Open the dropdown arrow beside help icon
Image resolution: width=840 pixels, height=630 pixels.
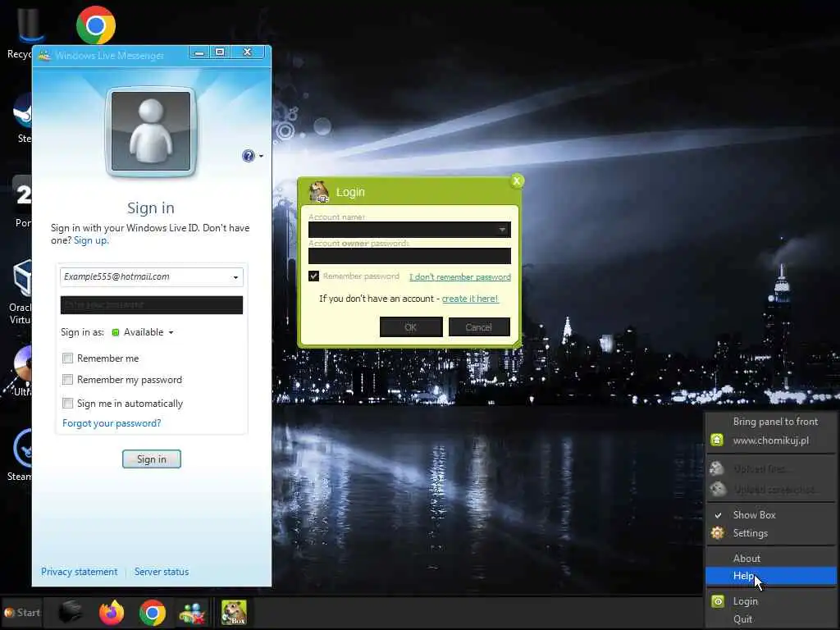[x=261, y=157]
